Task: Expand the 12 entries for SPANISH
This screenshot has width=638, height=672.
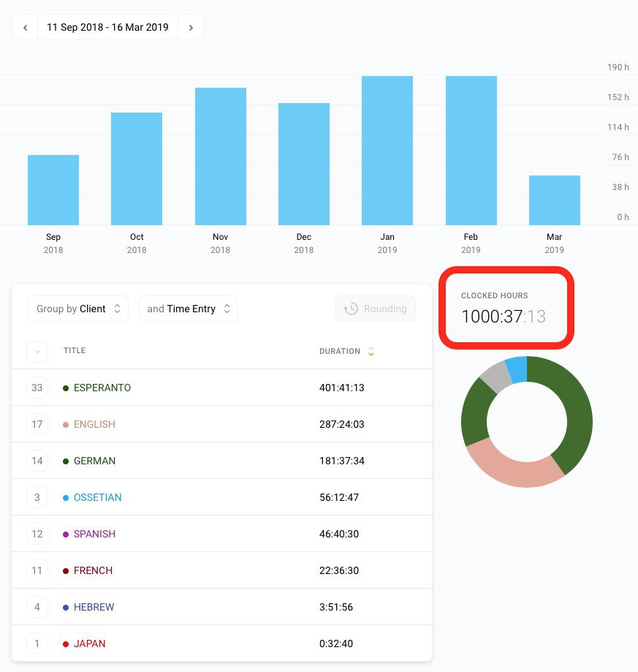Action: 37,534
